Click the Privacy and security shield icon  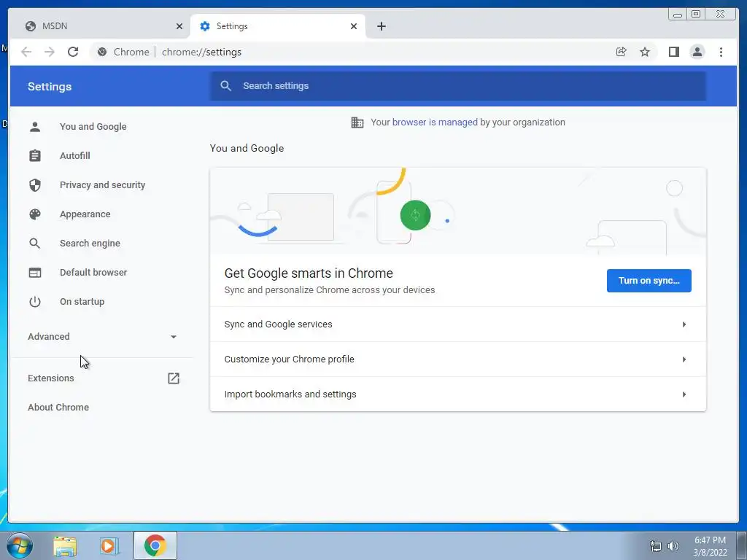pos(35,184)
